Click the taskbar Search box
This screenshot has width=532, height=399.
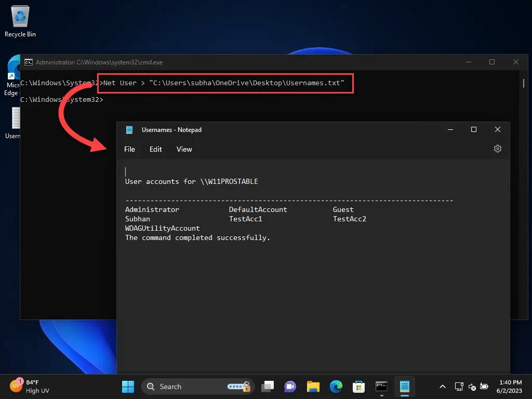(x=198, y=387)
